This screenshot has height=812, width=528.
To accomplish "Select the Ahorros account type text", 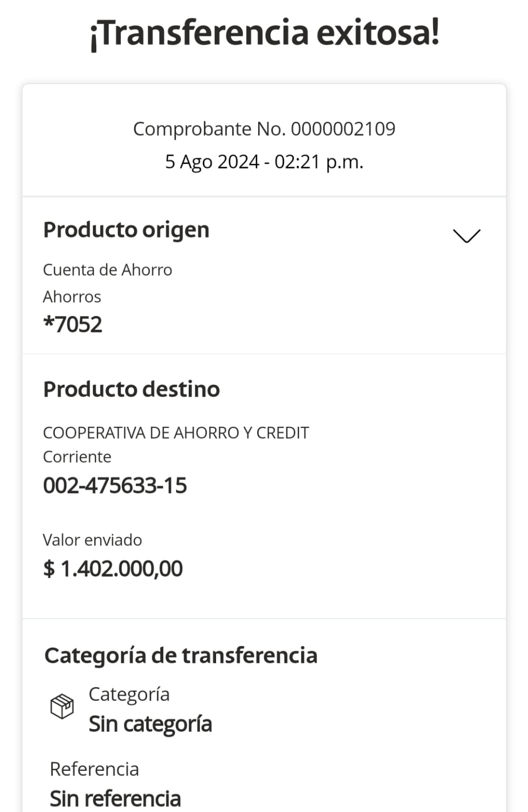I will coord(72,296).
